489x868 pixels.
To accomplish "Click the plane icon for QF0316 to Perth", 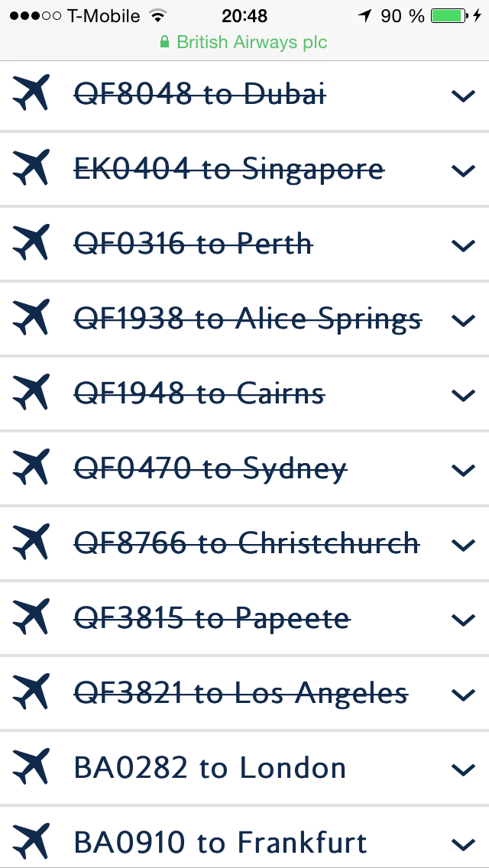I will click(31, 244).
